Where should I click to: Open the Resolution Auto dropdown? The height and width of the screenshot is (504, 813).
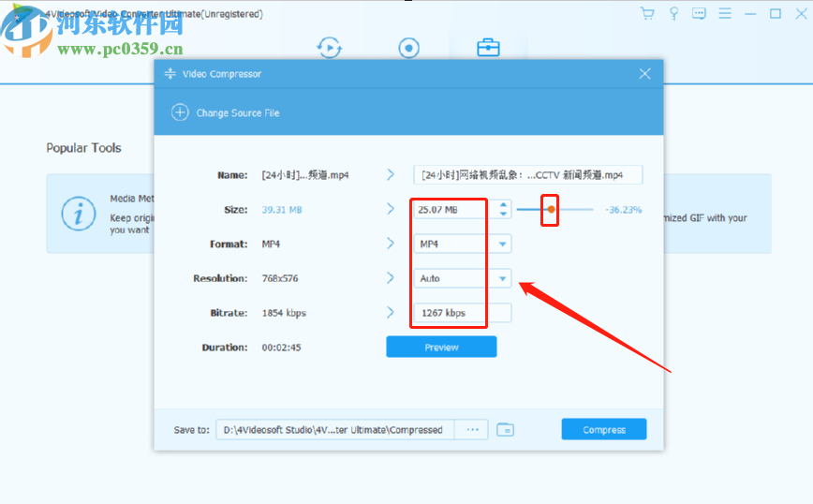pos(462,278)
